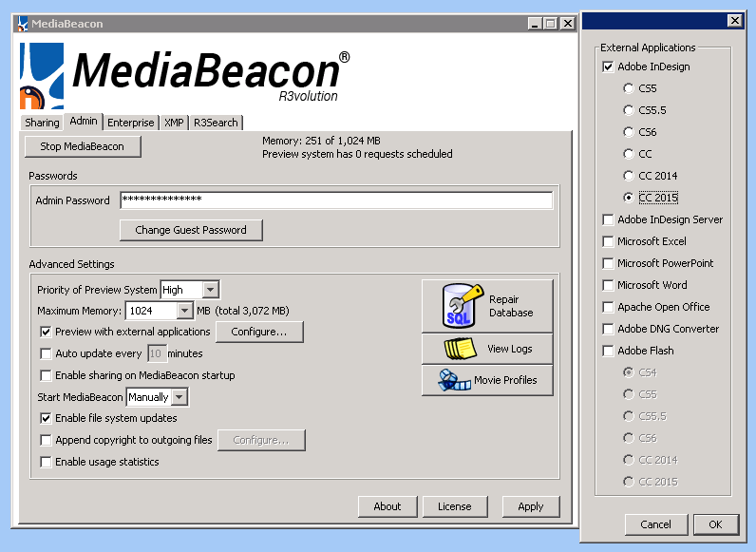
Task: Cancel the External Applications dialog
Action: [655, 524]
